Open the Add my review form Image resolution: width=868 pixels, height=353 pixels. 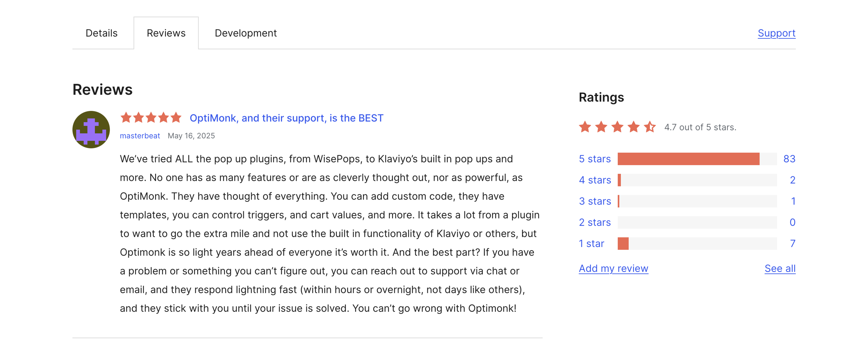tap(613, 268)
